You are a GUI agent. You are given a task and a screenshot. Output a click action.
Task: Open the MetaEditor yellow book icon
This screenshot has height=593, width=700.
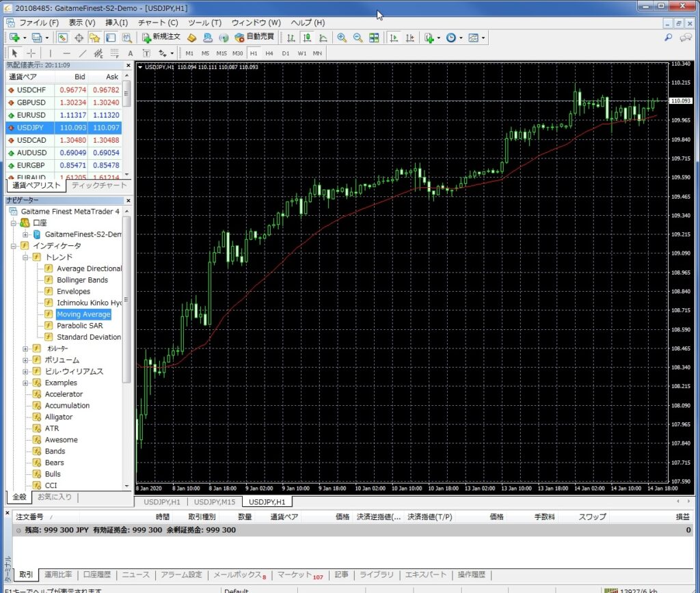tap(191, 38)
